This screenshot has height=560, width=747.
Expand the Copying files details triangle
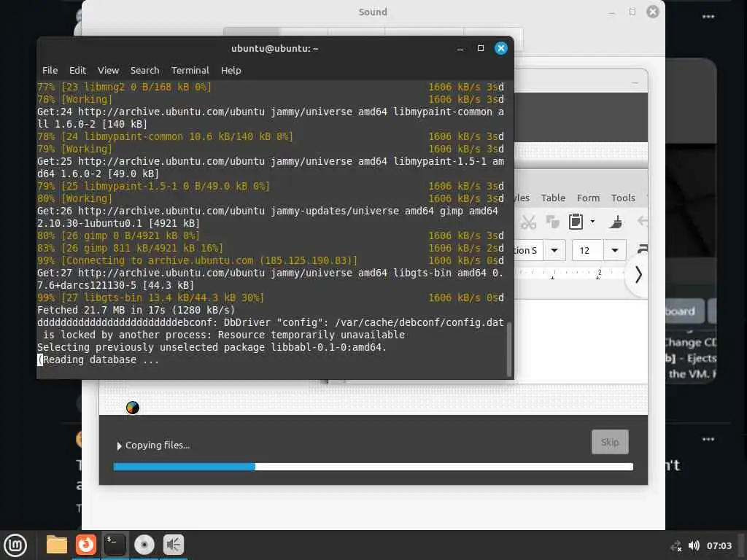(119, 446)
